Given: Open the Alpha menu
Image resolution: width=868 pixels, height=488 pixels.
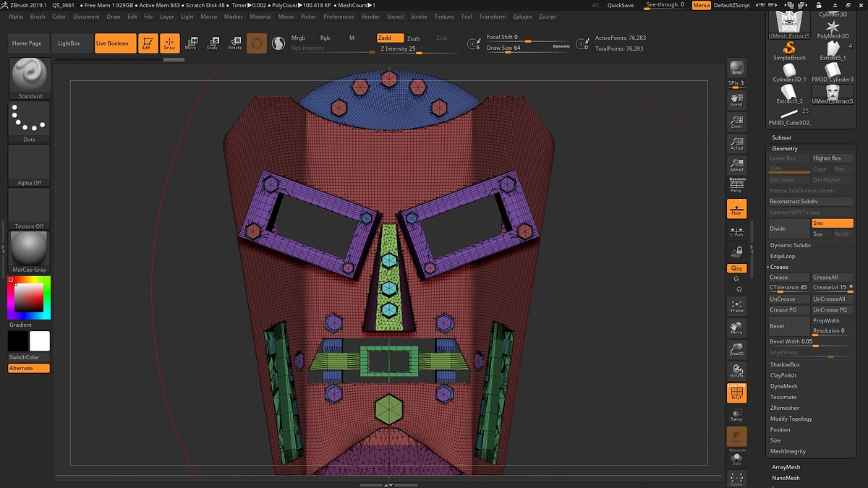Looking at the screenshot, I should 16,17.
